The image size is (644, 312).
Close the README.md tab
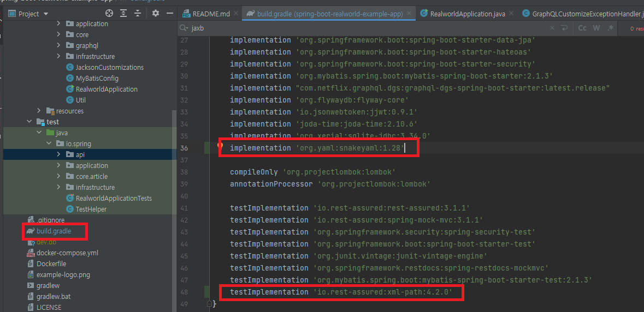coord(236,14)
